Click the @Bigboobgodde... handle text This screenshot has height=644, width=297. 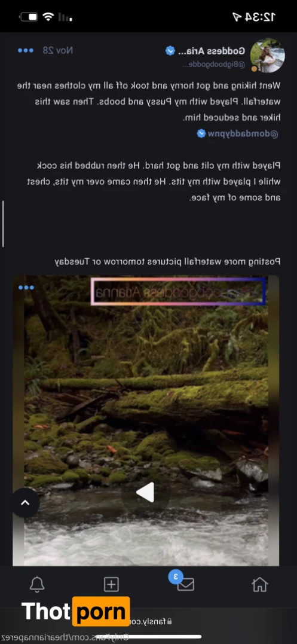(213, 65)
